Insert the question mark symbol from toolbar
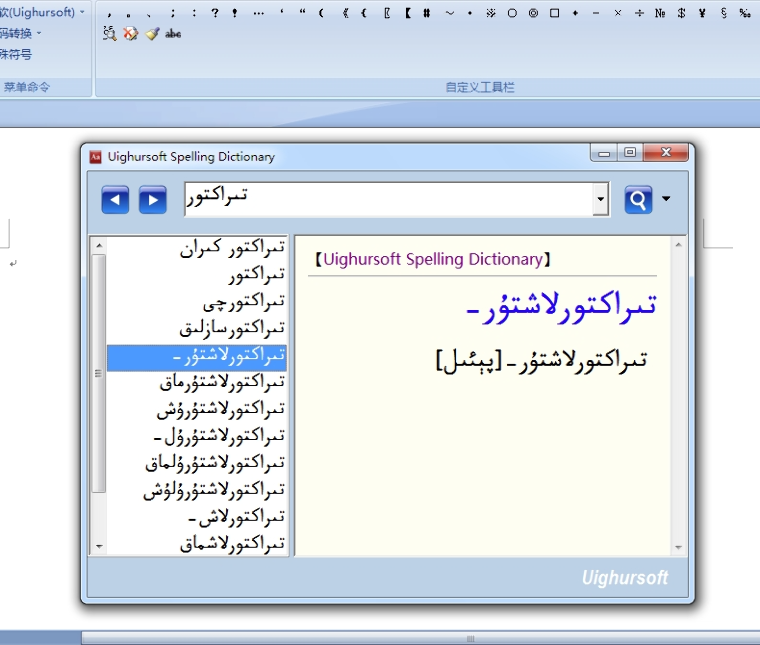760x645 pixels. (x=214, y=13)
